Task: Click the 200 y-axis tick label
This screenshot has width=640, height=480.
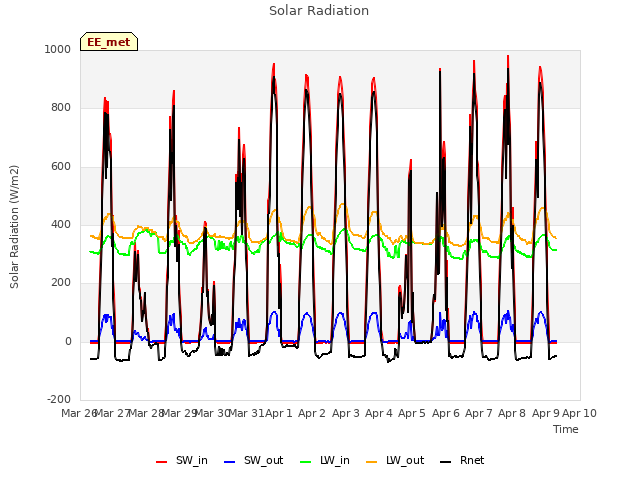Action: point(61,282)
